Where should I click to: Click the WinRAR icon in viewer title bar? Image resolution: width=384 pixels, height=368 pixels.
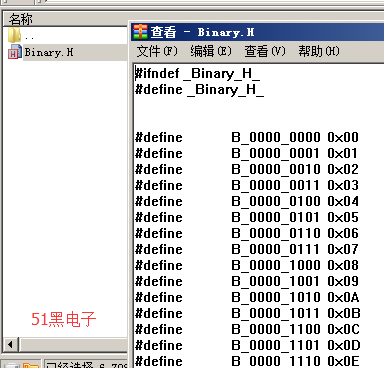140,32
